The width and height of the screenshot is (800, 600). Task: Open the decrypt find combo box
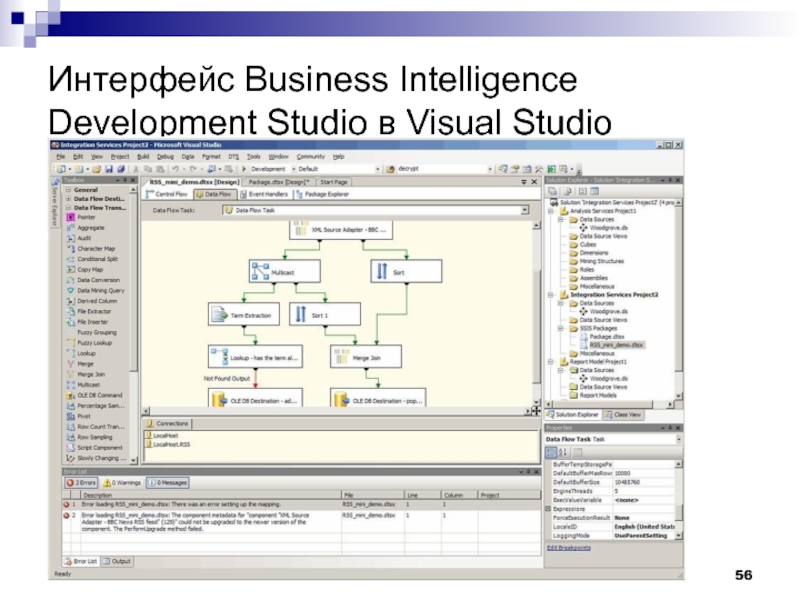point(490,169)
